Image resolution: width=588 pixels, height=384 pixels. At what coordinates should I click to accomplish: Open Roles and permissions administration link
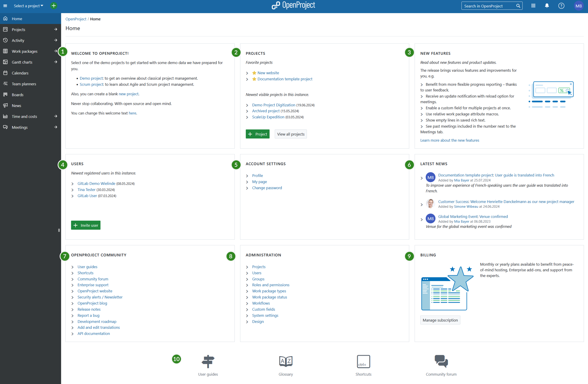coord(271,285)
